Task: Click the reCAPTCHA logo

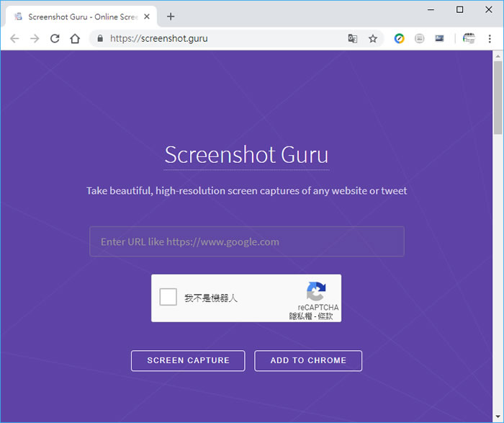Action: coord(316,291)
